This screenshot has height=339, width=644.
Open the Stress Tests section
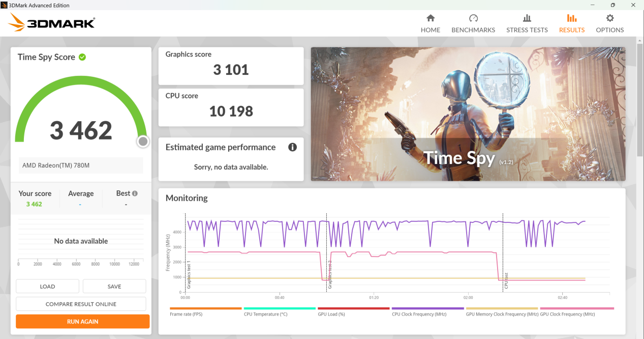click(527, 23)
